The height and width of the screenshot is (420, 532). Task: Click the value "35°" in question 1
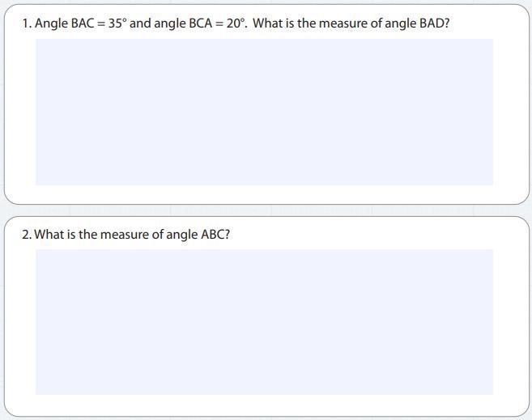point(117,23)
